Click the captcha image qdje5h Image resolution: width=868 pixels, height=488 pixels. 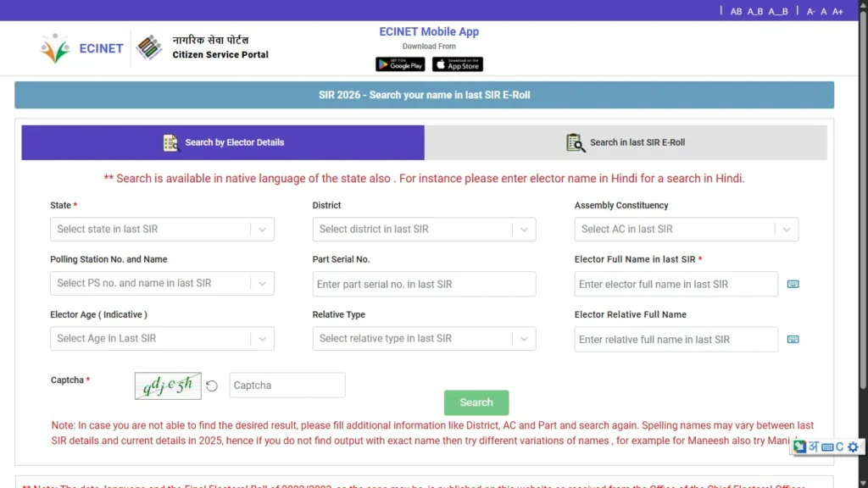168,385
